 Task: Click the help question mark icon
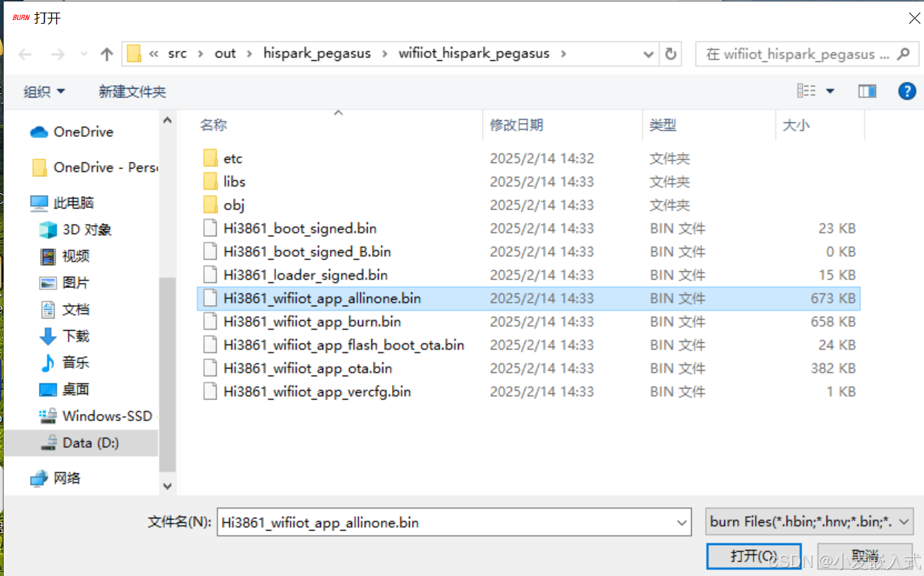coord(907,90)
